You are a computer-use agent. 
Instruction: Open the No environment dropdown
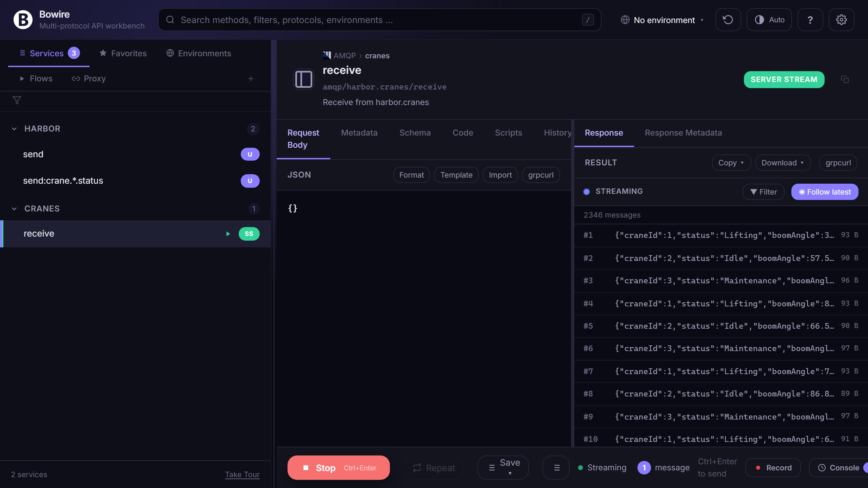662,20
